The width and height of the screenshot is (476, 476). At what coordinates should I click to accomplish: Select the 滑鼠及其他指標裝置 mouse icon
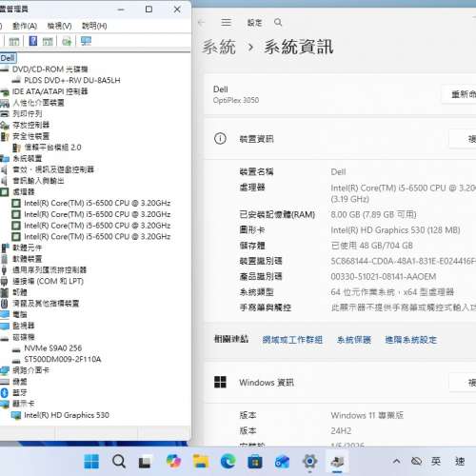point(4,304)
